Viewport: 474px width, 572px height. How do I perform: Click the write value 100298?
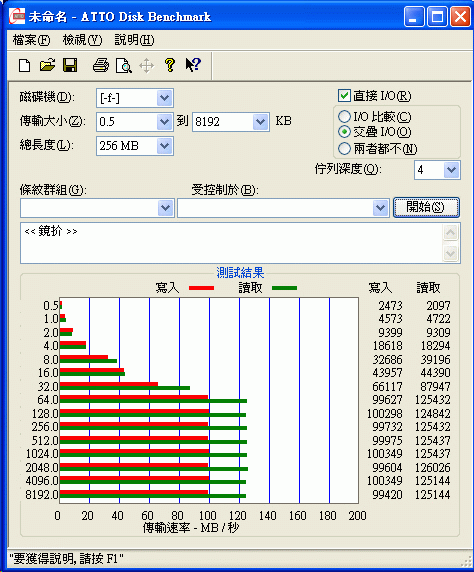385,414
